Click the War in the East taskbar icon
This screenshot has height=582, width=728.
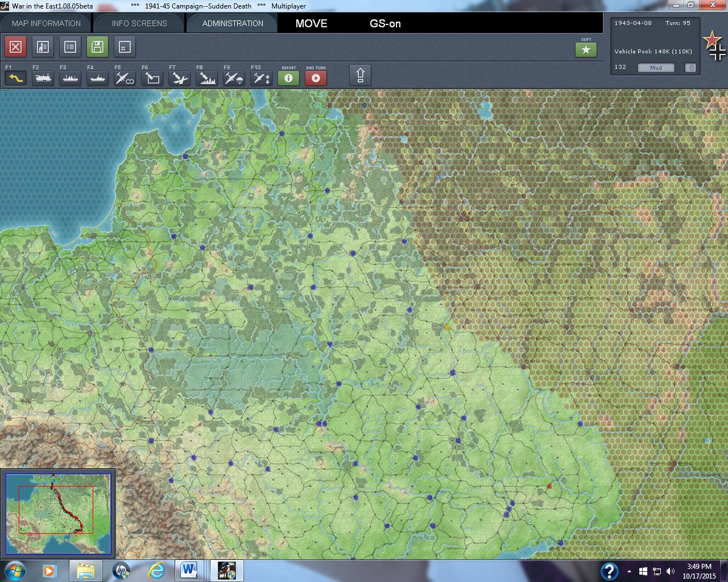tap(227, 570)
